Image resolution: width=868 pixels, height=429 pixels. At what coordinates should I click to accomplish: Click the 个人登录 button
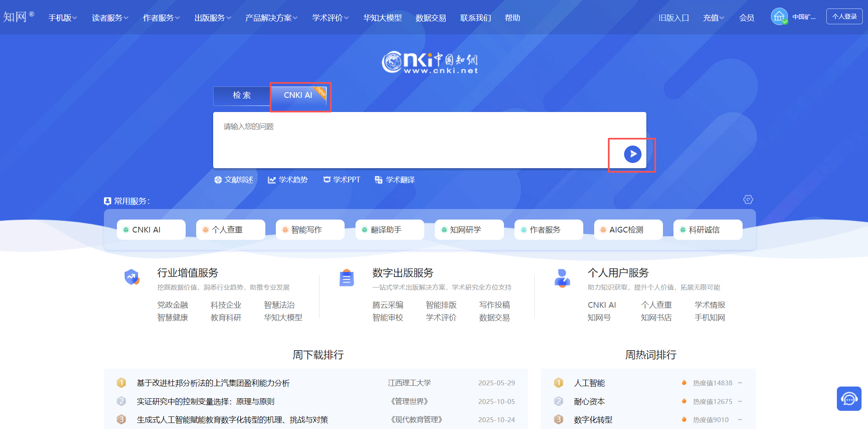[844, 17]
